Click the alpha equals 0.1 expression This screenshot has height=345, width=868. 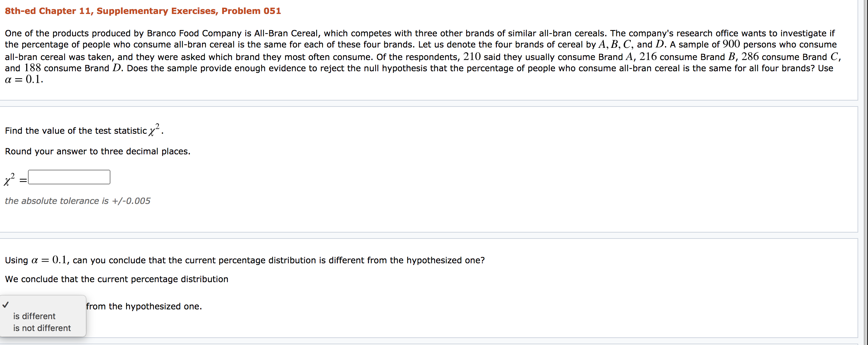(23, 80)
